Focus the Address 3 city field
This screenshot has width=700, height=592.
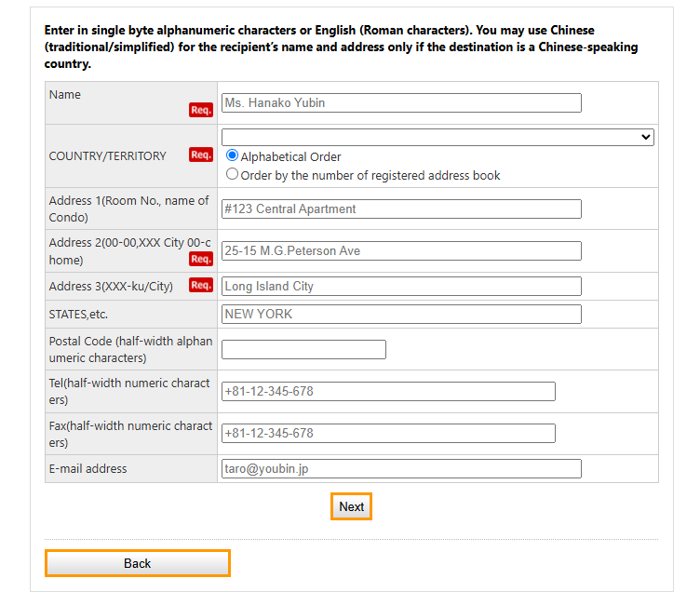401,287
